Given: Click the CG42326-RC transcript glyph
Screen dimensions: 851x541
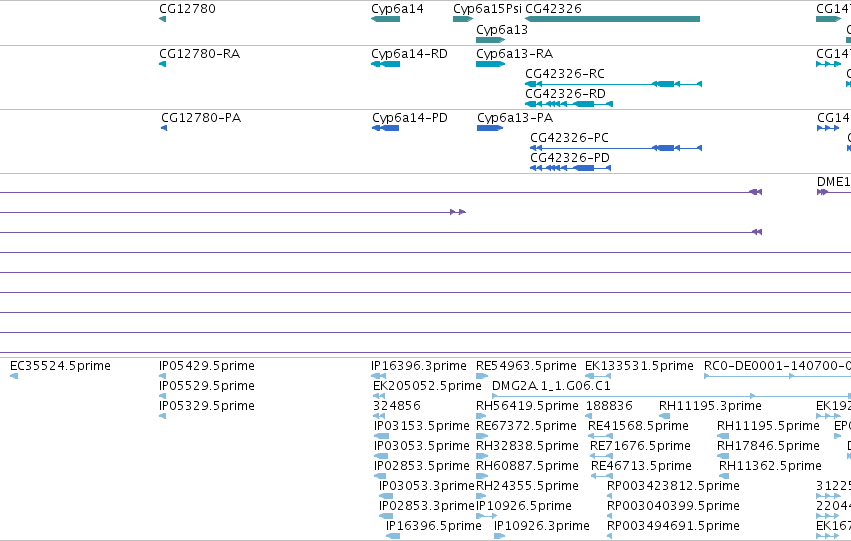Looking at the screenshot, I should (x=613, y=84).
